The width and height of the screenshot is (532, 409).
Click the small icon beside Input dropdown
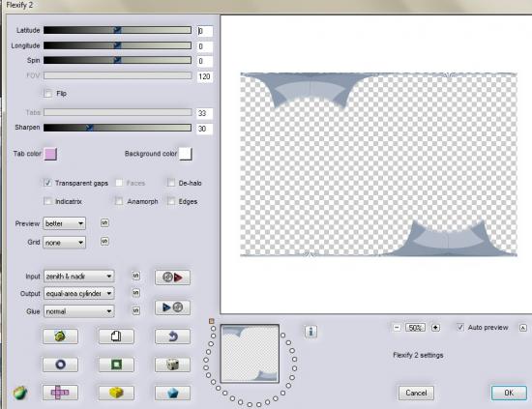136,276
